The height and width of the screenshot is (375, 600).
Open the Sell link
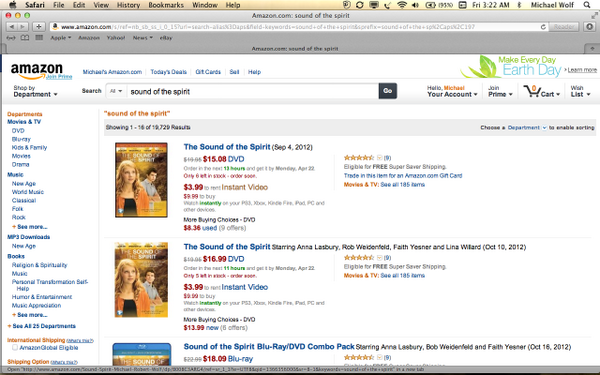pos(234,72)
